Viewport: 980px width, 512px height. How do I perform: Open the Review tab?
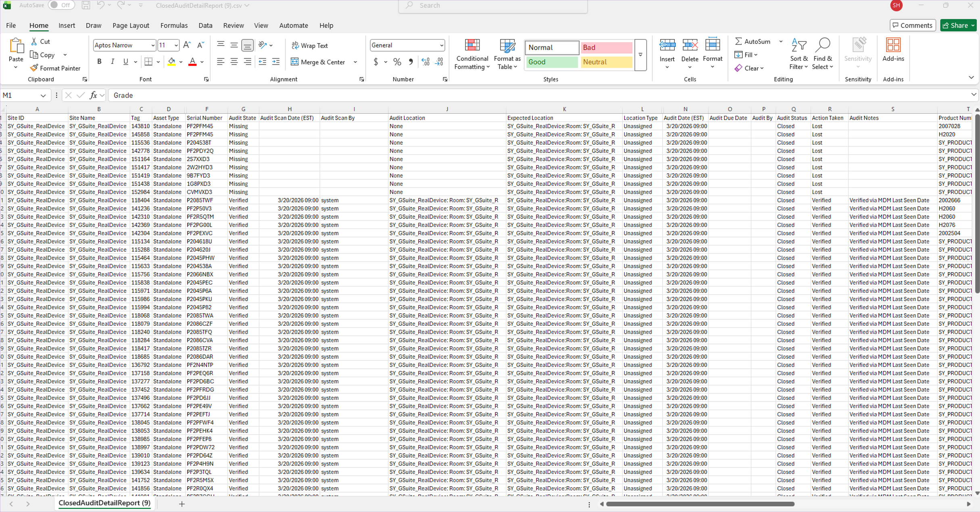(x=234, y=25)
